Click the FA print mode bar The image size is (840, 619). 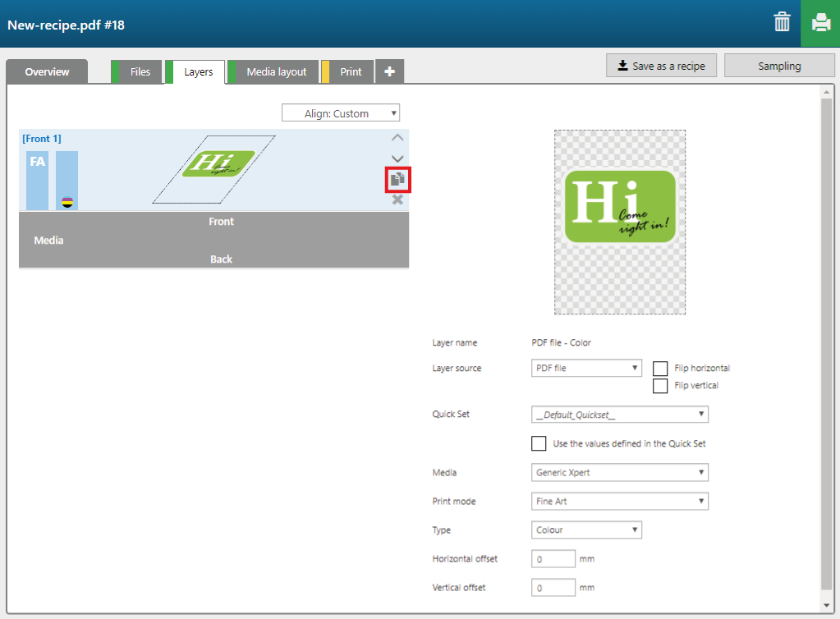pyautogui.click(x=37, y=181)
